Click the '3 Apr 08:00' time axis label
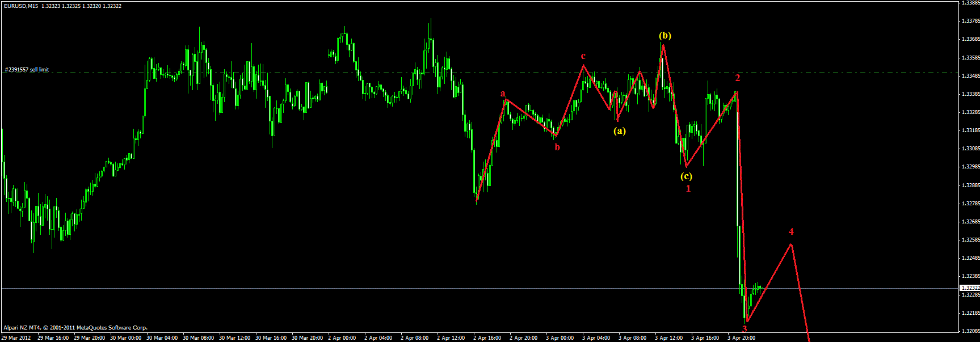Image resolution: width=980 pixels, height=342 pixels. click(x=633, y=338)
